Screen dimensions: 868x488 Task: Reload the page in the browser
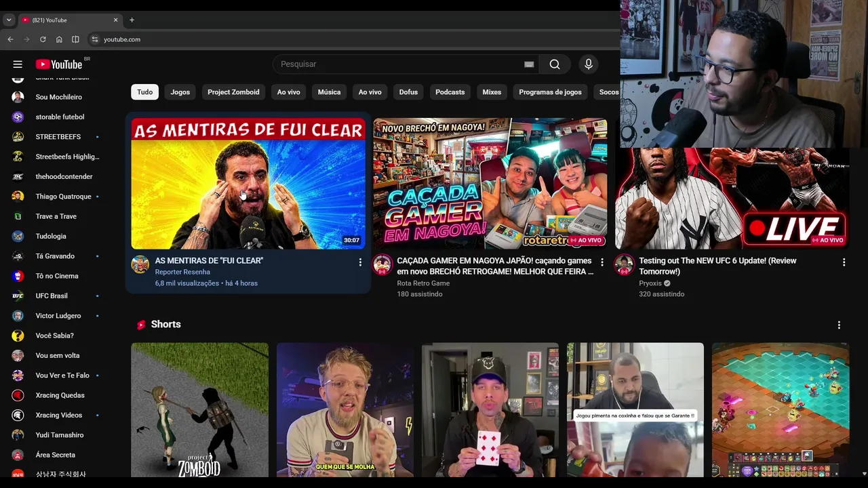[x=43, y=39]
